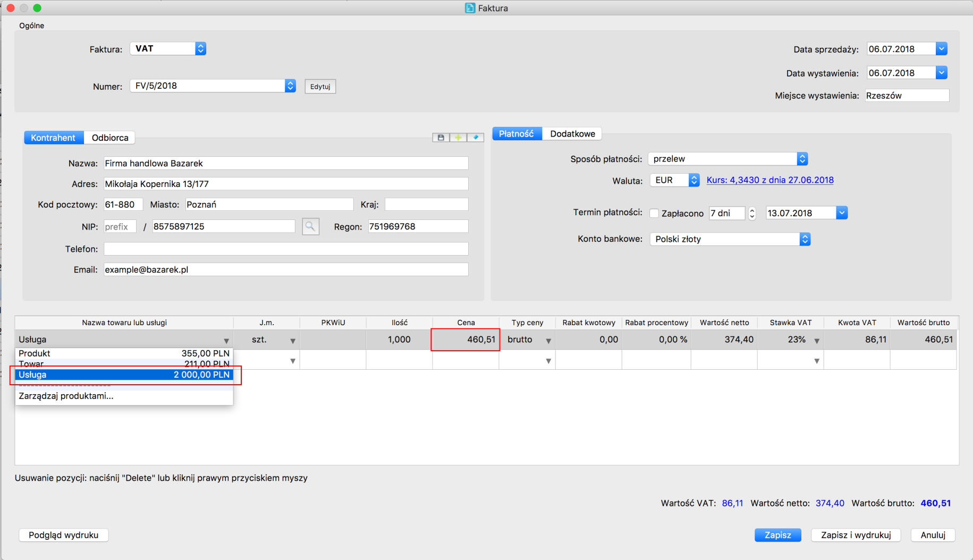Click the Kwota VAT cell 86,11
This screenshot has height=560, width=973.
(x=857, y=340)
